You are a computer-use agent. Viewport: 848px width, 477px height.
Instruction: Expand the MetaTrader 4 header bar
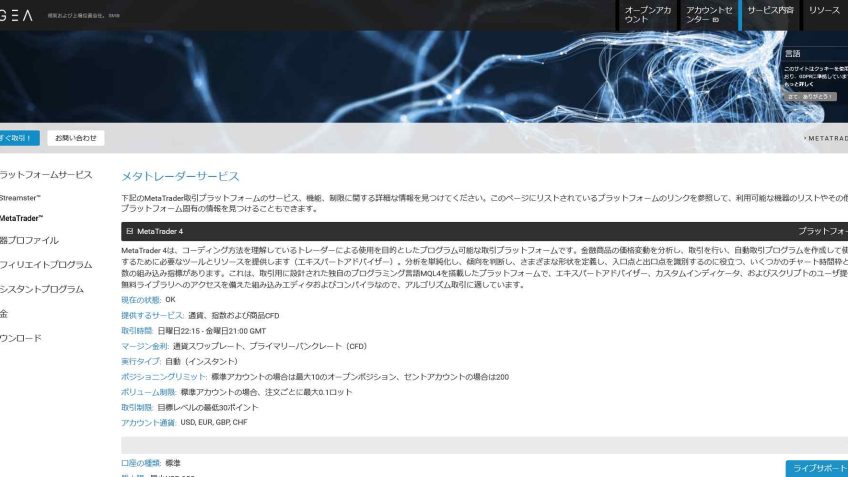[x=480, y=231]
